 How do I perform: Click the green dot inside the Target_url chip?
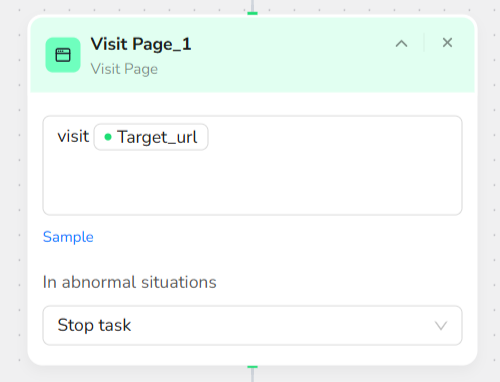click(x=108, y=137)
